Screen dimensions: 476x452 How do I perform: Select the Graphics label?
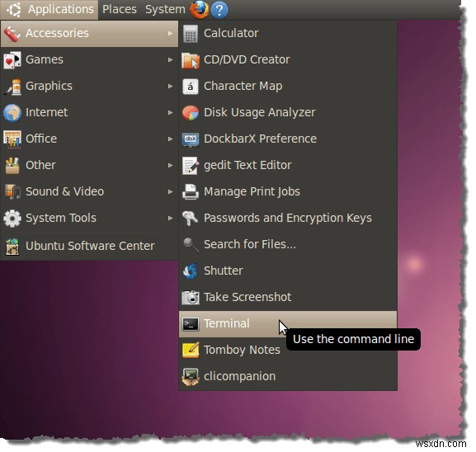tap(49, 87)
